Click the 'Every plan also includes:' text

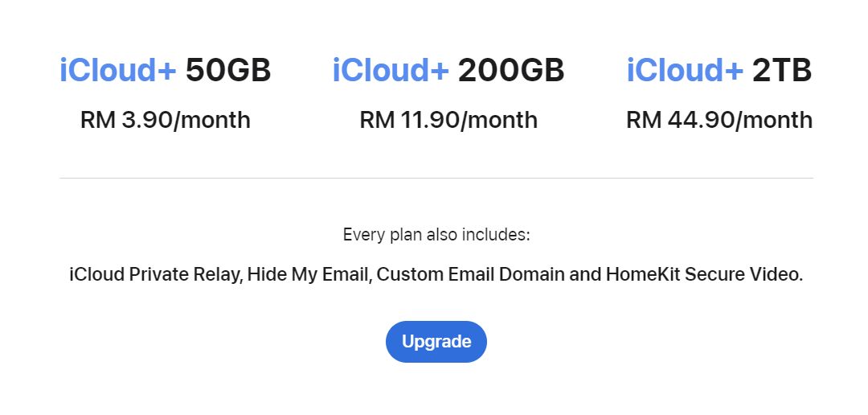tap(436, 236)
